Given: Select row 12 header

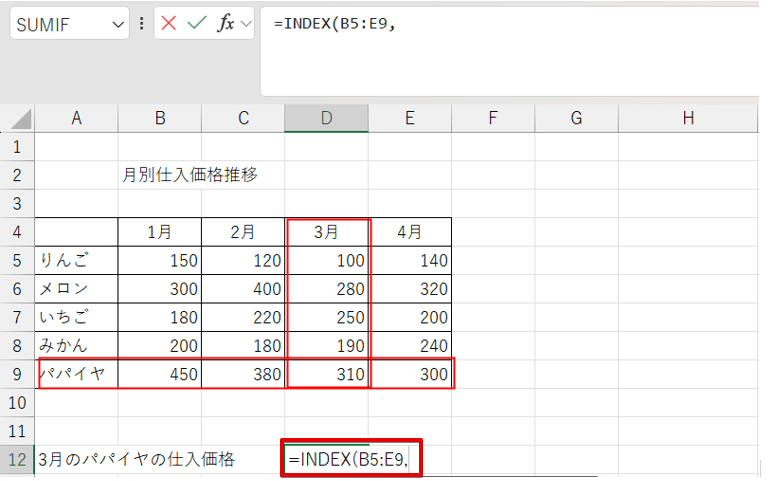Looking at the screenshot, I should [16, 459].
